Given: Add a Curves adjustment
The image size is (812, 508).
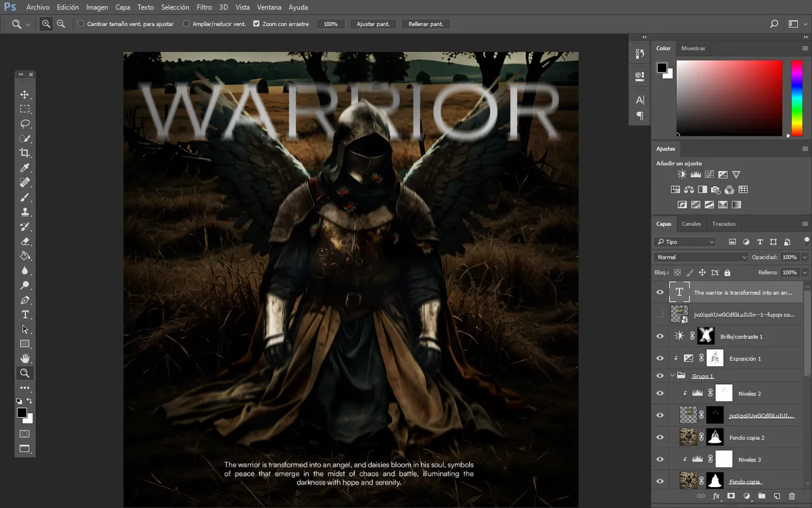Looking at the screenshot, I should 709,174.
